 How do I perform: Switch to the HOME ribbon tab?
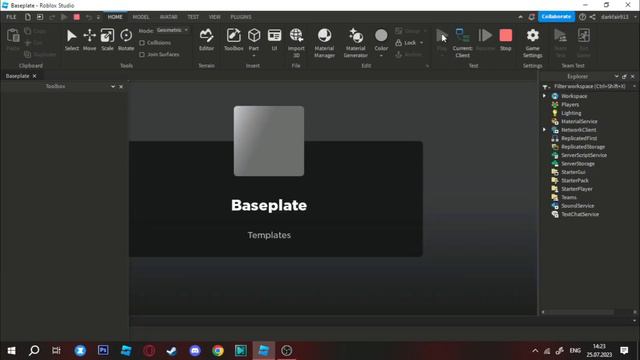(115, 17)
